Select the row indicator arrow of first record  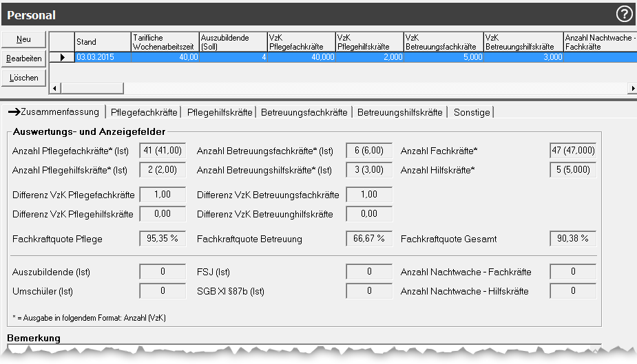point(62,58)
